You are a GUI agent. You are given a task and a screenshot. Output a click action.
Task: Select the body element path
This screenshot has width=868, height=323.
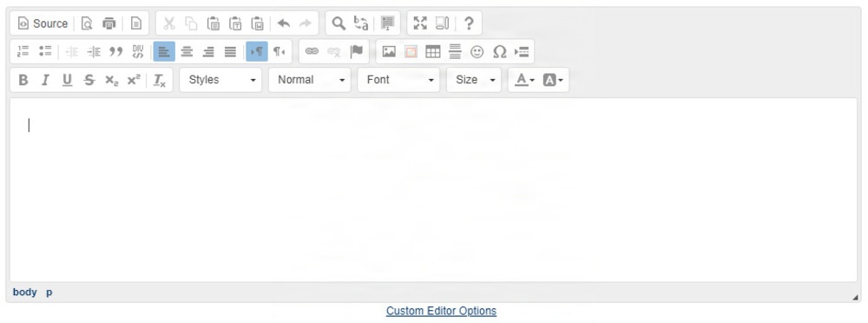(25, 292)
